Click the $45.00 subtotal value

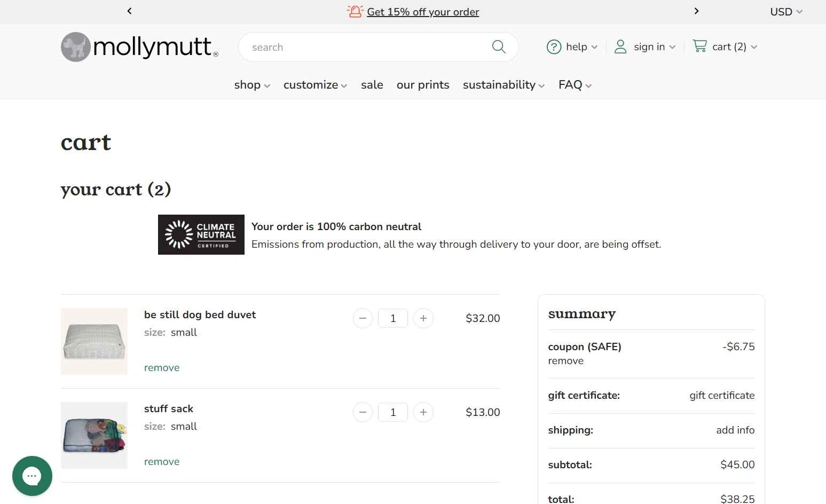point(737,464)
